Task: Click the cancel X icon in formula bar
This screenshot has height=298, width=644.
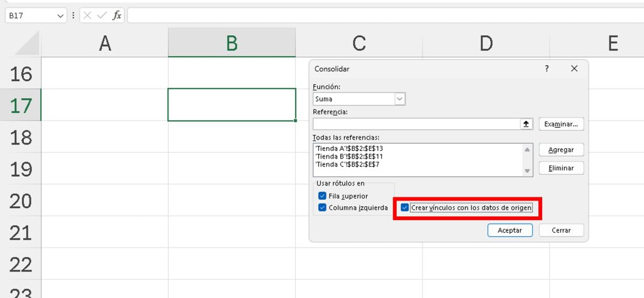Action: (x=88, y=15)
